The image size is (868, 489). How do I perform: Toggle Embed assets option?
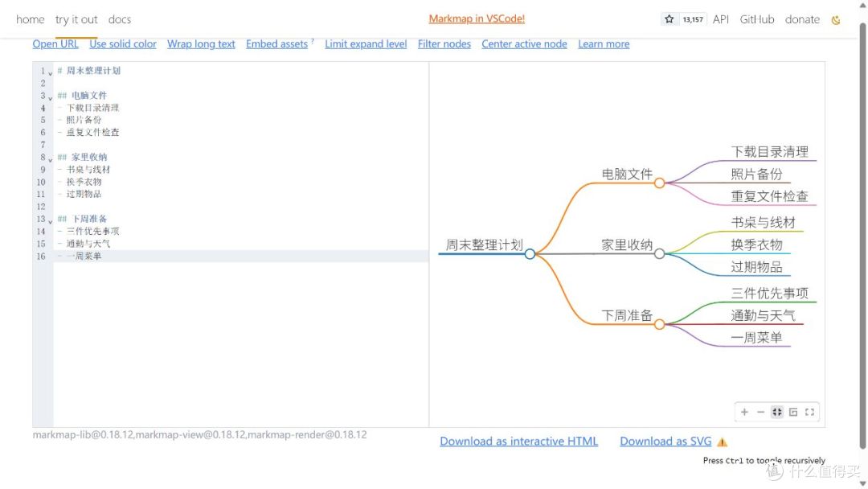(276, 43)
